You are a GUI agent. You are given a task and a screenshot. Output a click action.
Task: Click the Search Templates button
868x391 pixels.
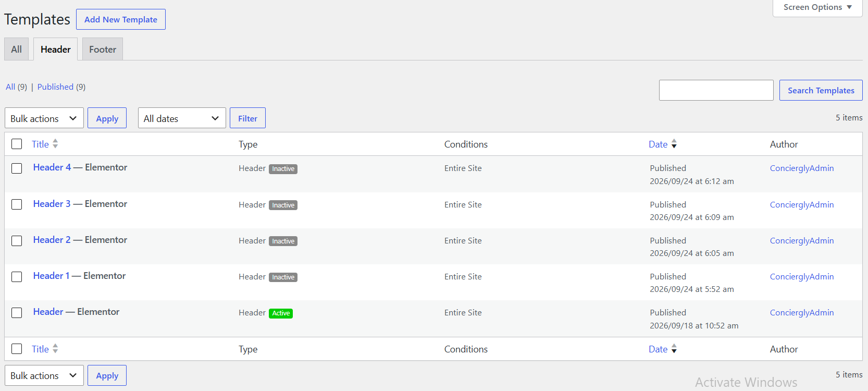pyautogui.click(x=821, y=90)
